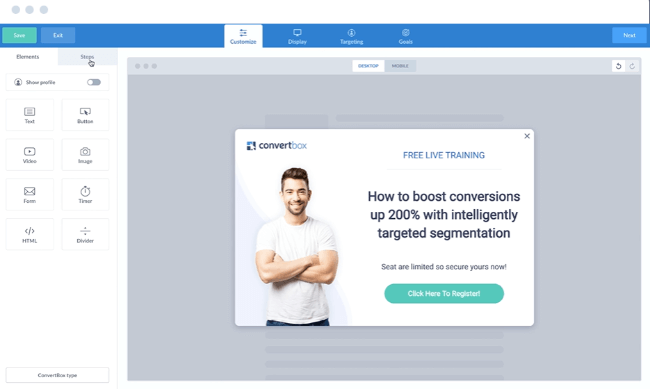
Task: Toggle the Show profile switch
Action: pos(94,82)
